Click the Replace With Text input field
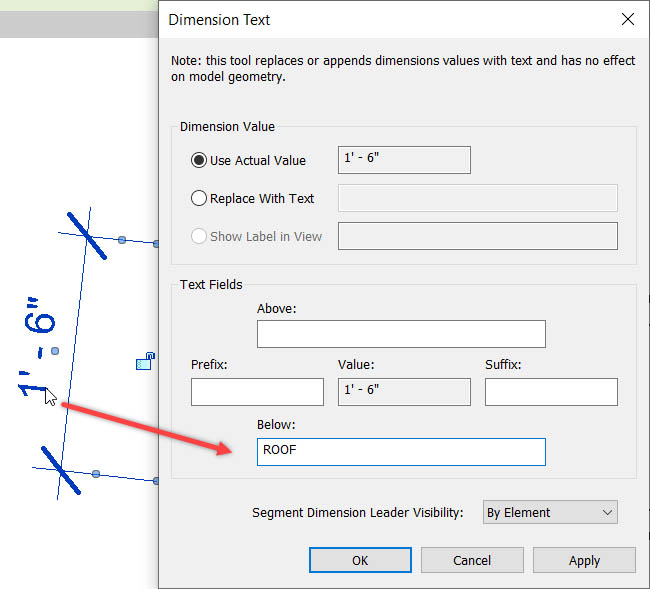 [x=478, y=198]
